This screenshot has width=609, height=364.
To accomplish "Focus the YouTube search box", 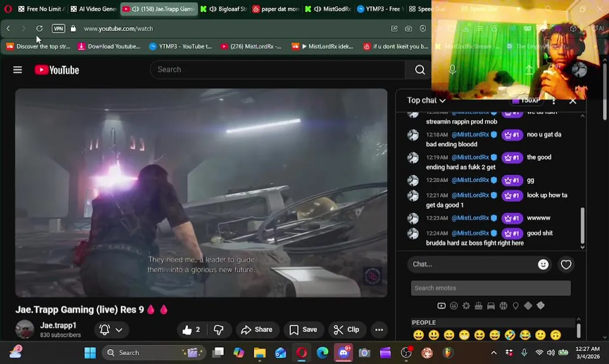I will [277, 70].
